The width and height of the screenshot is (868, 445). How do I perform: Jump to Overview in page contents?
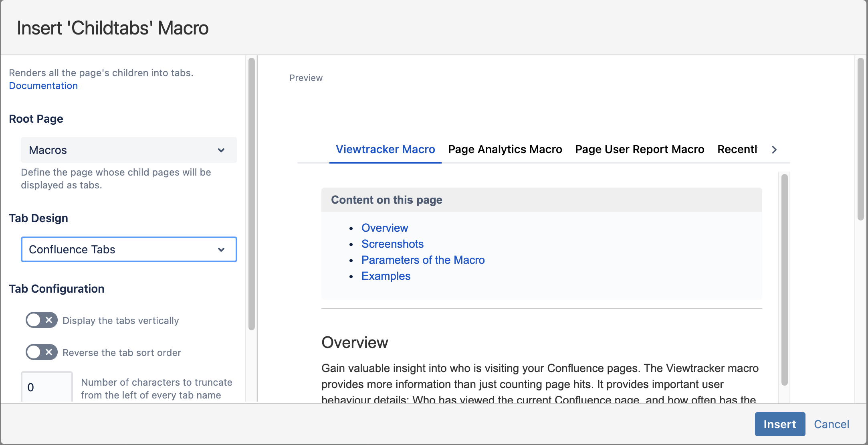click(384, 228)
